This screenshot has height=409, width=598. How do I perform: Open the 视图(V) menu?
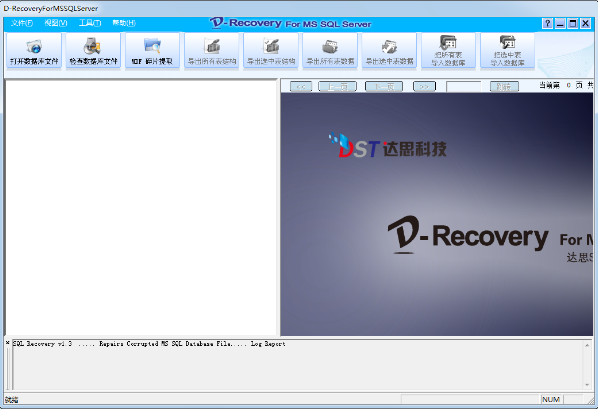[x=56, y=23]
